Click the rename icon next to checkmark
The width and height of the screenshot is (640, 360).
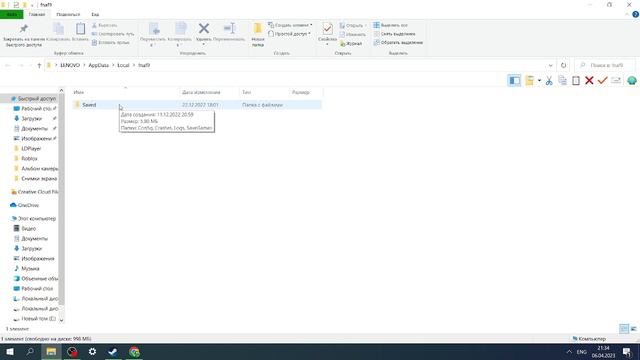(616, 80)
